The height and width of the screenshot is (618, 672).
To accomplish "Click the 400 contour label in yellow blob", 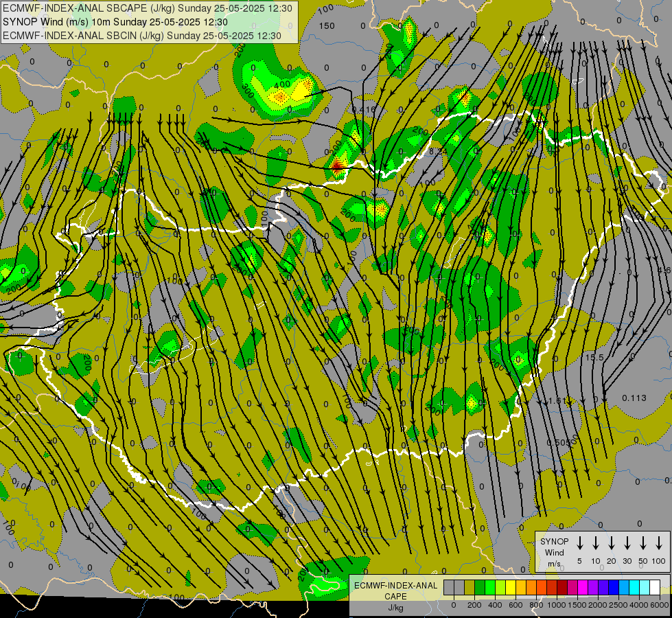I will [282, 84].
